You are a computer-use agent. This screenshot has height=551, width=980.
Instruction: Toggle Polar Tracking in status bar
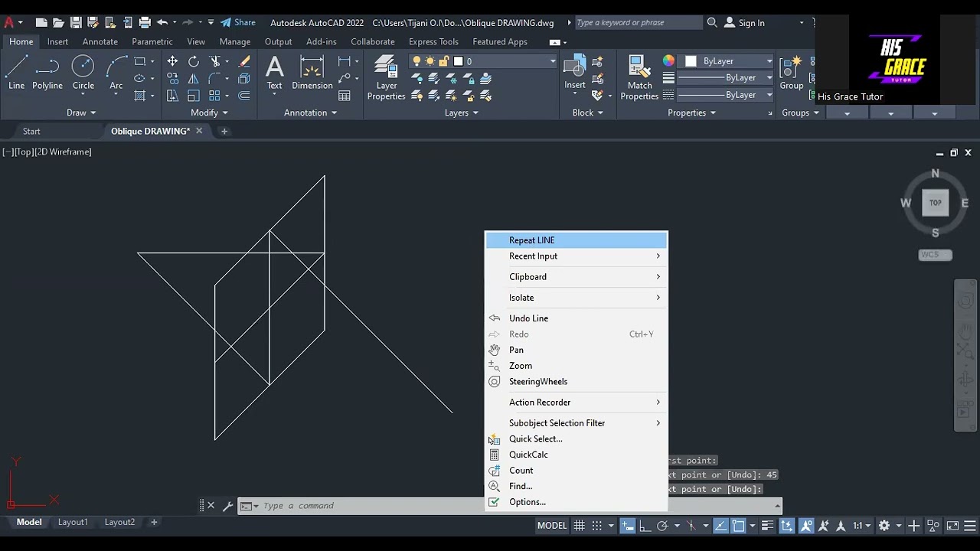pyautogui.click(x=662, y=526)
